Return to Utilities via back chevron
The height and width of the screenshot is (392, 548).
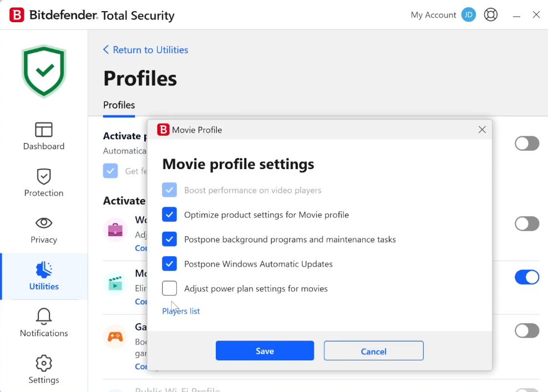click(x=106, y=50)
